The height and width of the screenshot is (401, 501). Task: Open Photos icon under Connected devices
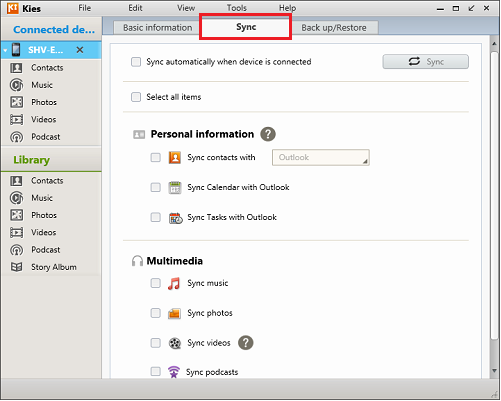point(16,102)
